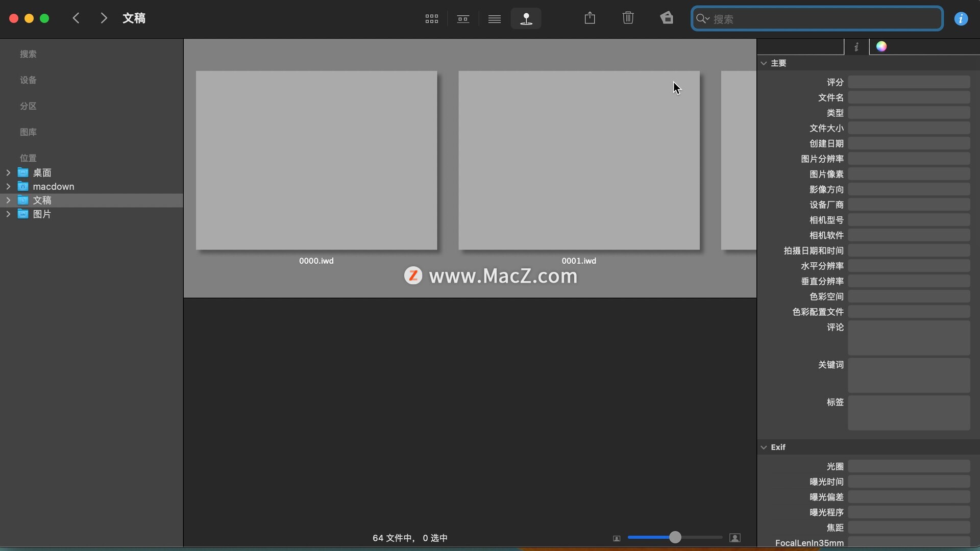Image resolution: width=980 pixels, height=551 pixels.
Task: Open the search options magnifier dropdown
Action: (x=703, y=19)
